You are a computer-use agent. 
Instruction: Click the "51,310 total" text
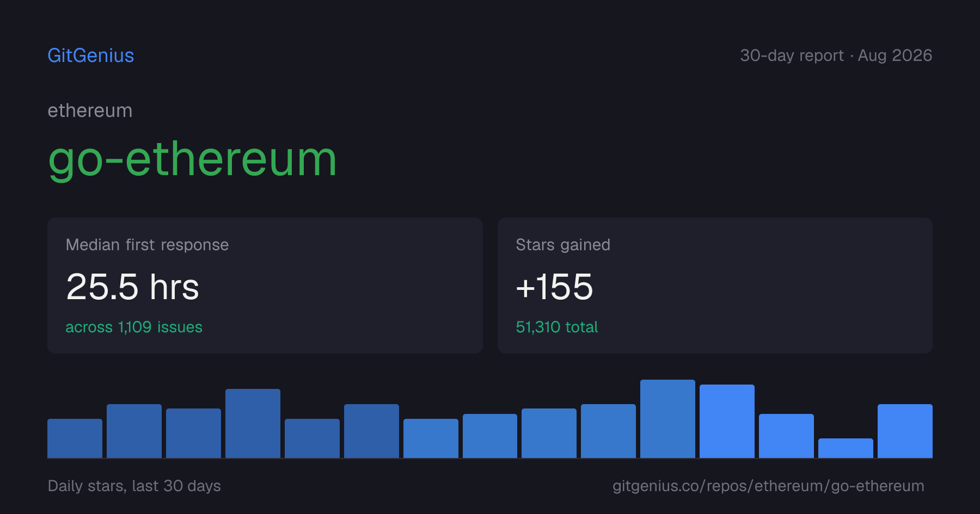[x=557, y=327]
